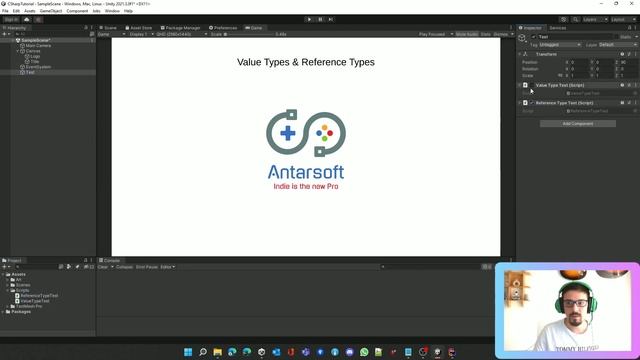This screenshot has width=640, height=360.
Task: Open the Play Focused dropdown
Action: click(436, 34)
